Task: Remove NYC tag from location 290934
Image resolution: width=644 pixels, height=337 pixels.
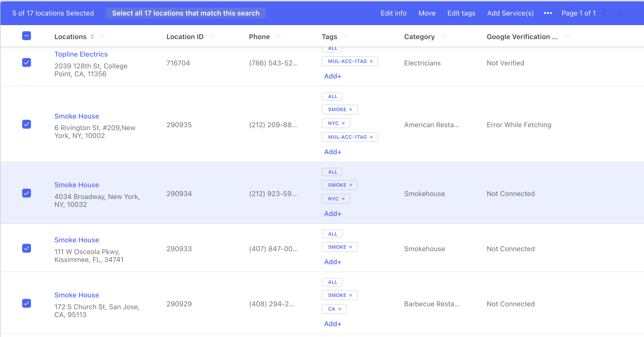Action: point(343,199)
